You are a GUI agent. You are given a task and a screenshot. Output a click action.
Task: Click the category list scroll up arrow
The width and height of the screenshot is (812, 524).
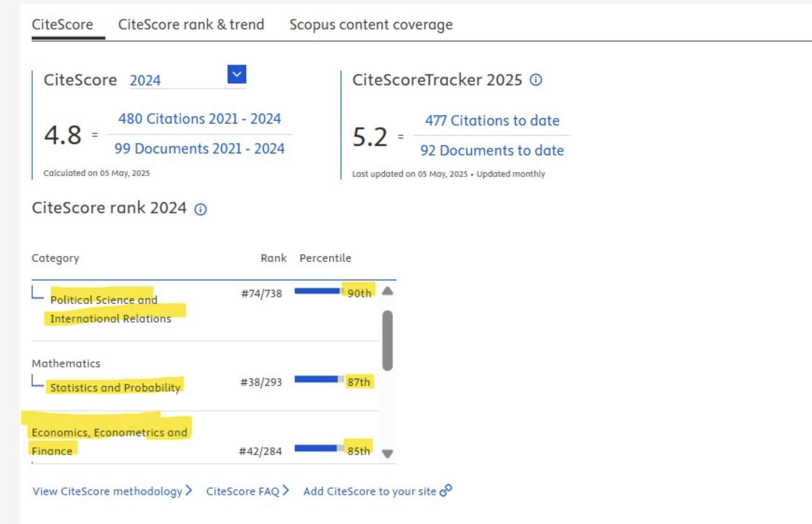pos(387,291)
